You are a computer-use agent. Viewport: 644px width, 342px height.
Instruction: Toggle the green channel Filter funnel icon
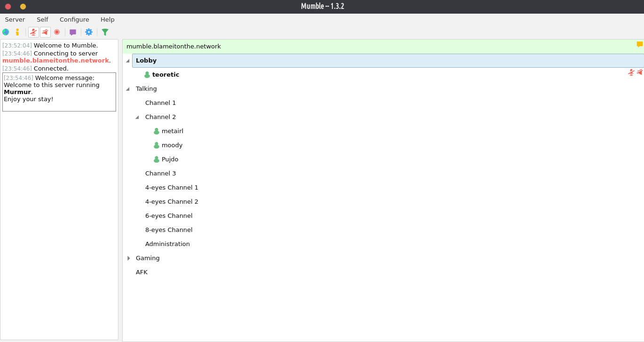pos(105,32)
